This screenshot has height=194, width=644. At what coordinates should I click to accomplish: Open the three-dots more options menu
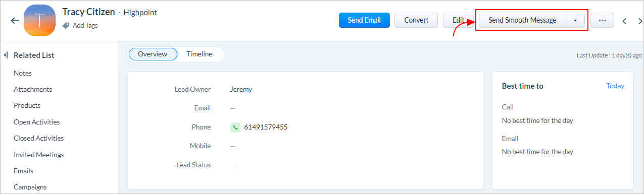click(602, 20)
